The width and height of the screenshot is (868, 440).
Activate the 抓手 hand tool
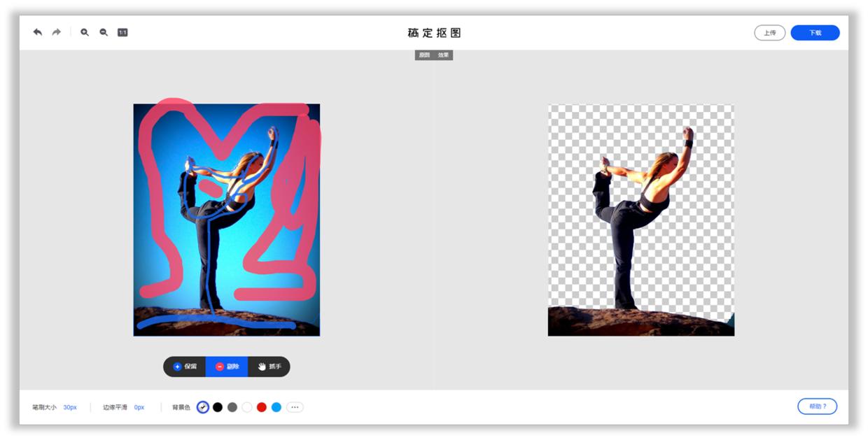[268, 366]
